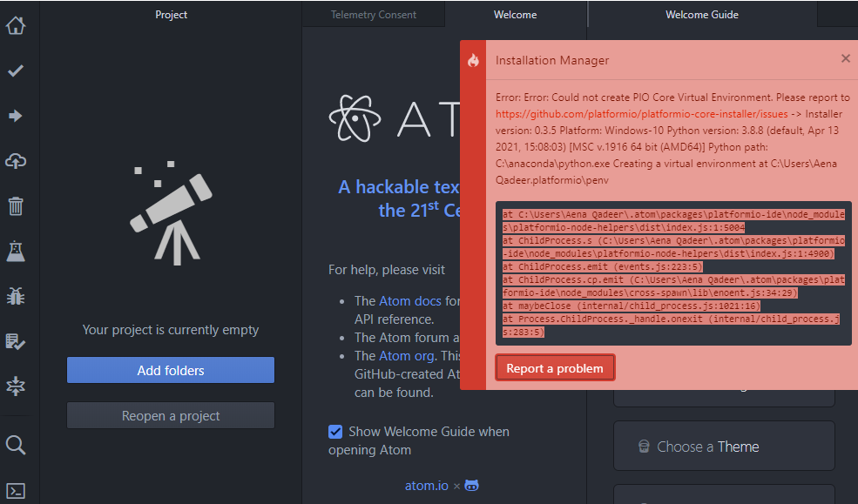Clean the project with the trash icon
The width and height of the screenshot is (858, 504).
(x=15, y=206)
